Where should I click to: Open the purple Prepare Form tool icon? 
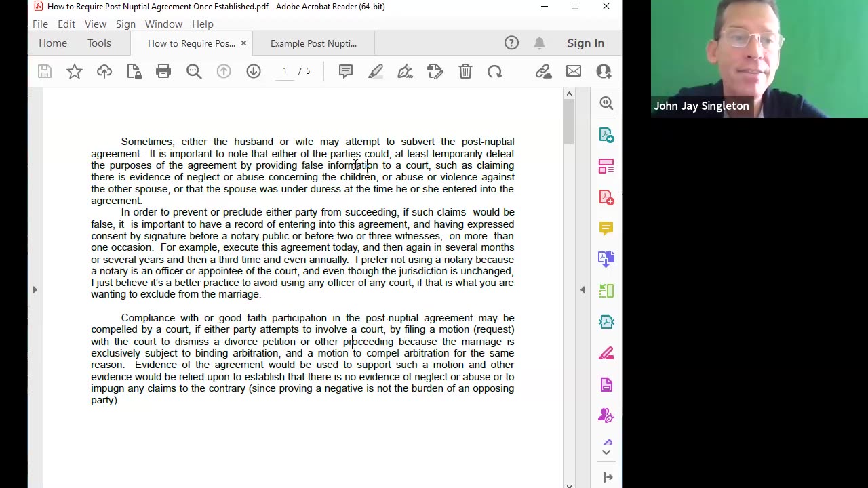tap(606, 384)
